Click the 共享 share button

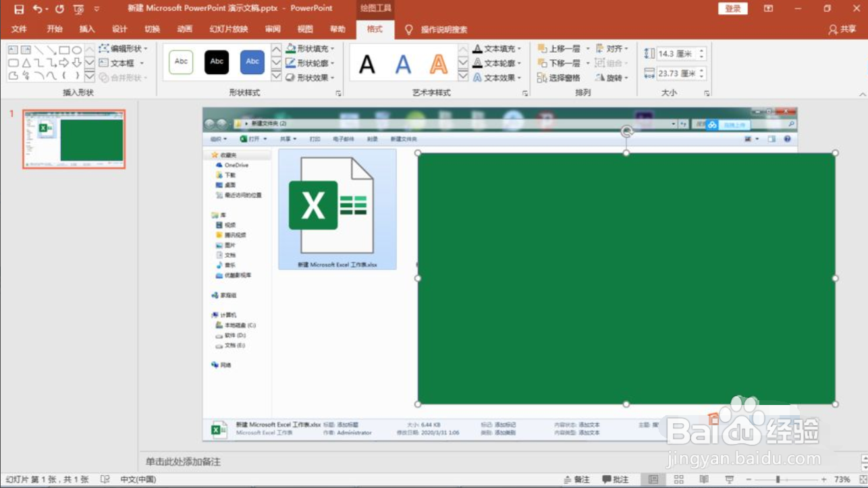coord(842,30)
